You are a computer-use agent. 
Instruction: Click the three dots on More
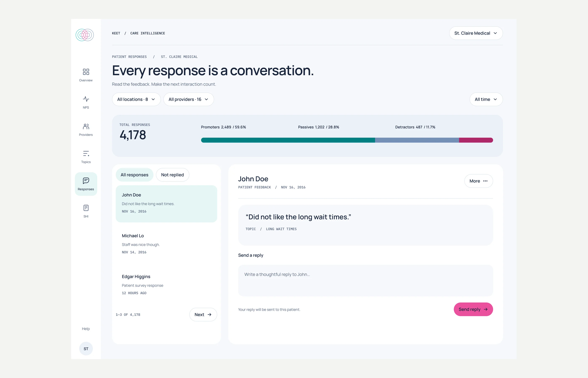[485, 181]
